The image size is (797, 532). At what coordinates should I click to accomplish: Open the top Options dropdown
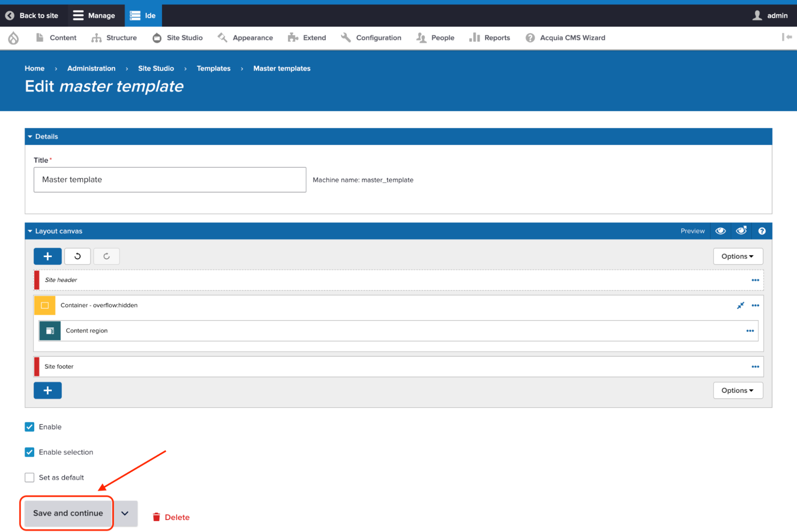click(x=738, y=256)
